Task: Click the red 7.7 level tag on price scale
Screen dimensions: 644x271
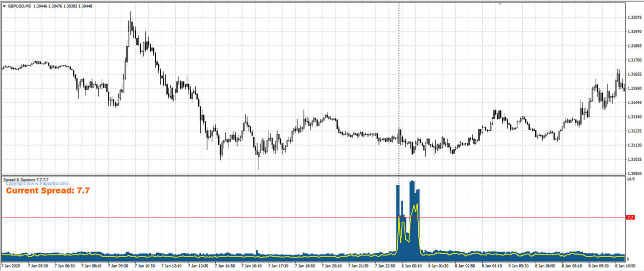Action: 630,217
